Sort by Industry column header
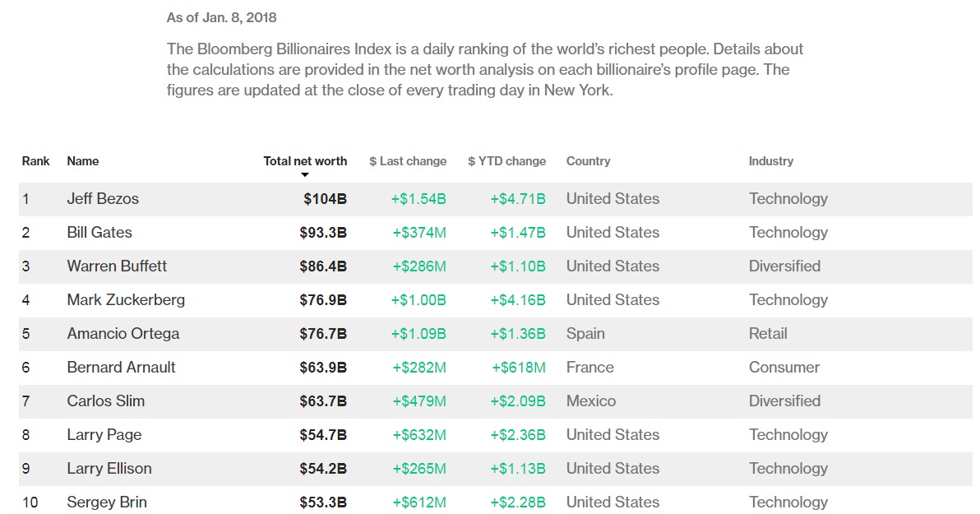980x514 pixels. click(x=770, y=160)
